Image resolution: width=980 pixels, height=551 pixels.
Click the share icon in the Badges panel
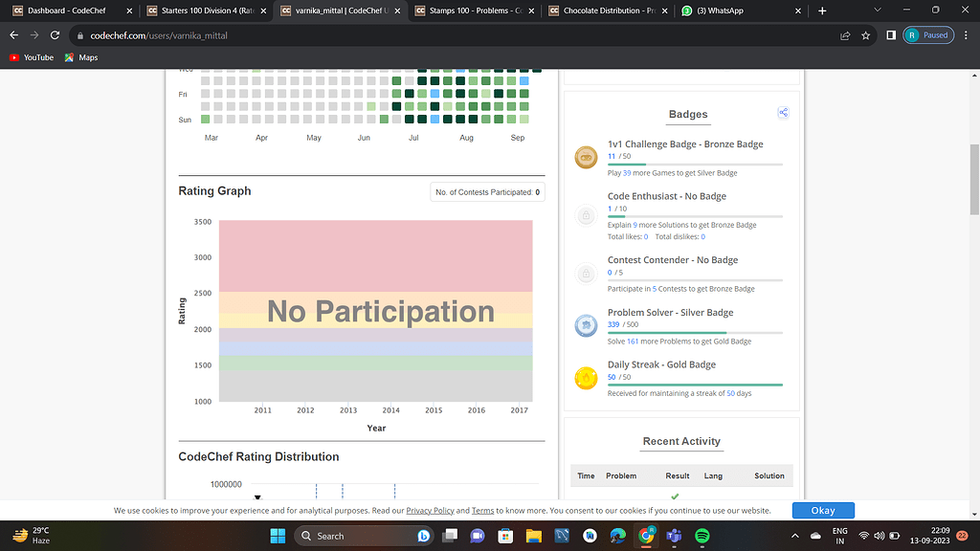783,112
